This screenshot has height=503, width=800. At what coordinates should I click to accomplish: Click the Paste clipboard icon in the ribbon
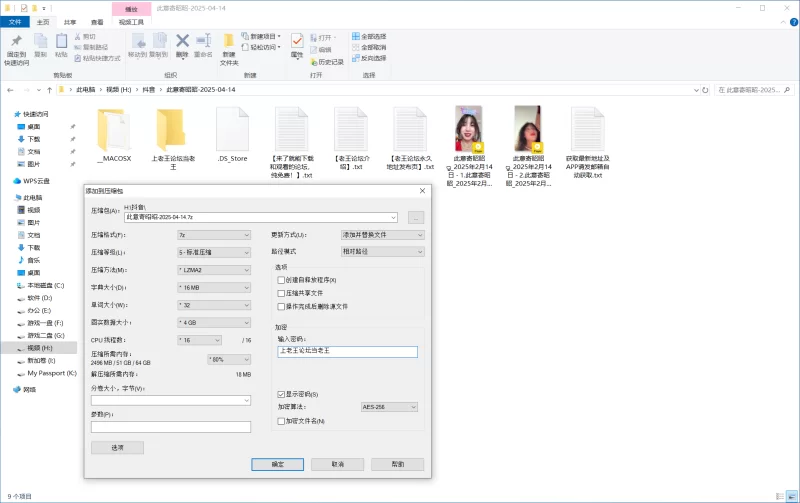(x=61, y=42)
